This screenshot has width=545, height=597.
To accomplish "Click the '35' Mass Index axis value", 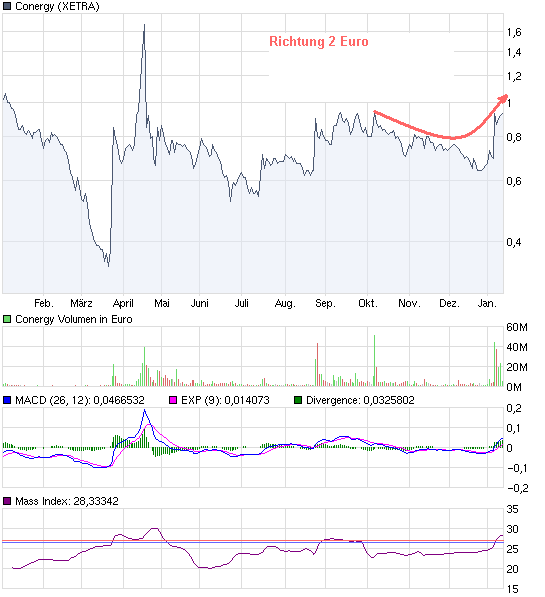I will click(513, 509).
